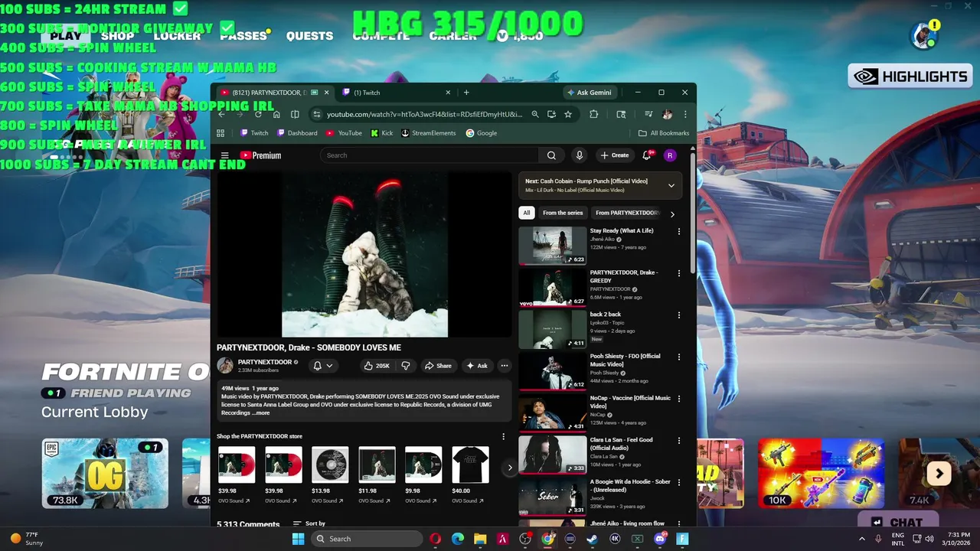
Task: Click the Chrome address bar URL
Action: coord(424,114)
